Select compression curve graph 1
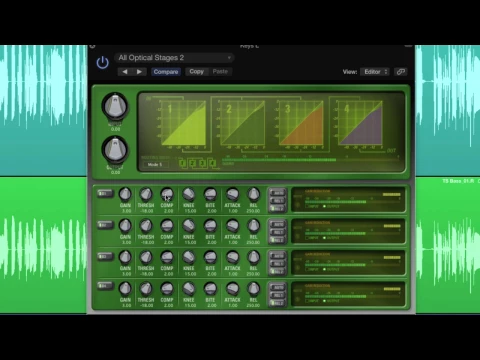Image resolution: width=480 pixels, height=360 pixels. pyautogui.click(x=184, y=124)
